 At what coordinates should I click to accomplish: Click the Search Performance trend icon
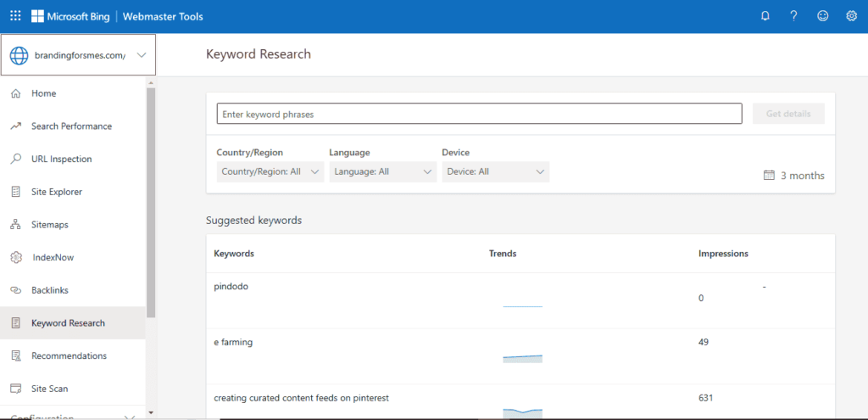15,126
